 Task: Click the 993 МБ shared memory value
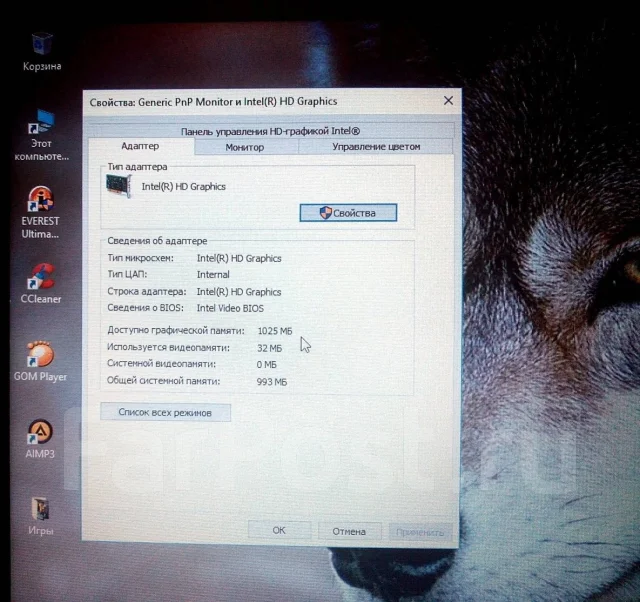coord(272,382)
